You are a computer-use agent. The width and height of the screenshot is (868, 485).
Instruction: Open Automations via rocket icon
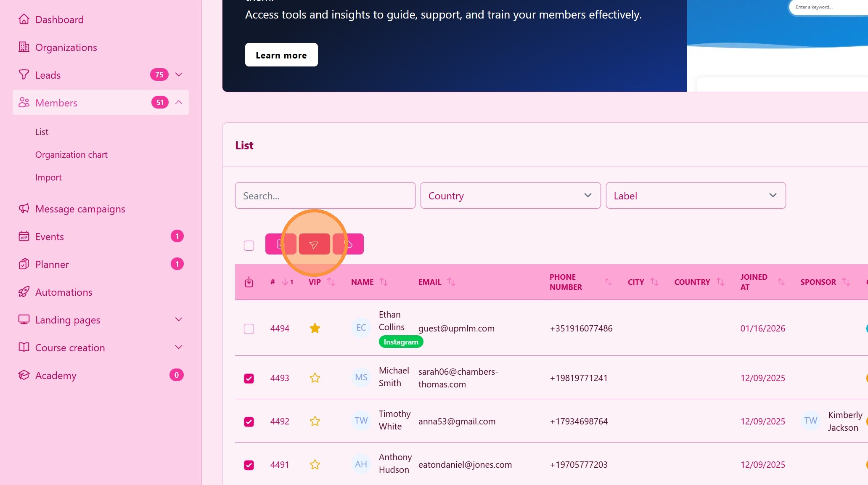tap(24, 292)
